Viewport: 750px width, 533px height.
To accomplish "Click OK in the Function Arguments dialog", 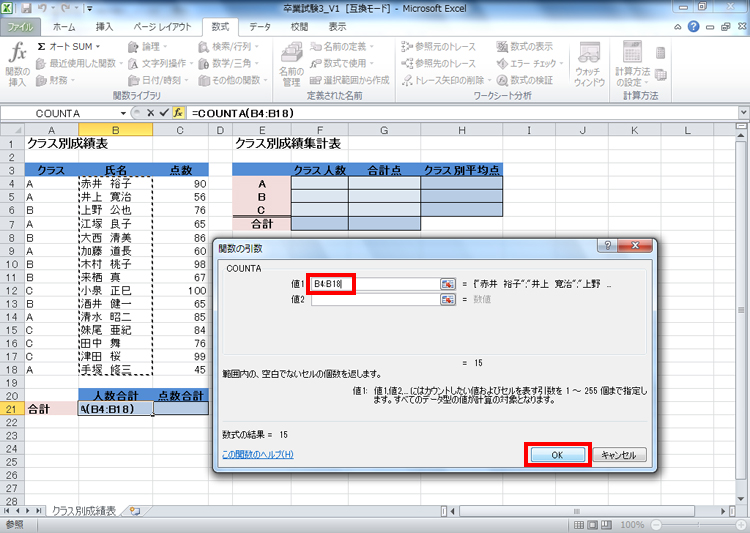I will tap(557, 455).
